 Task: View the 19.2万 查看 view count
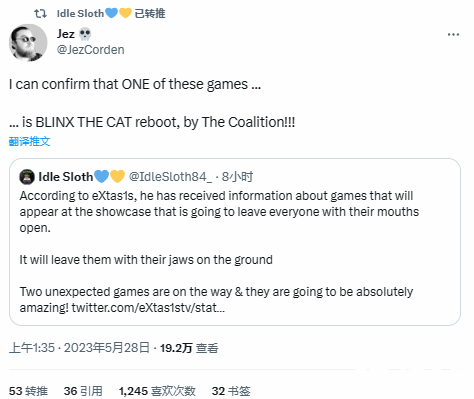[189, 348]
